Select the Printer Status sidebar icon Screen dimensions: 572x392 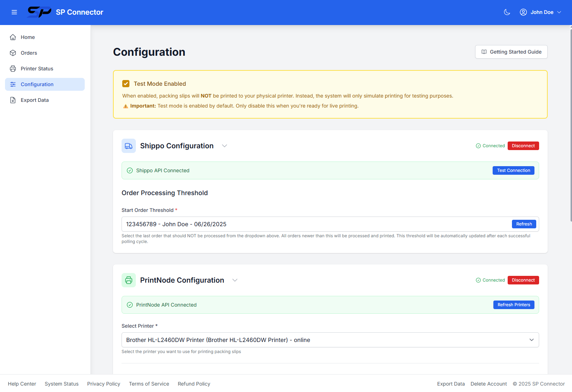point(13,68)
